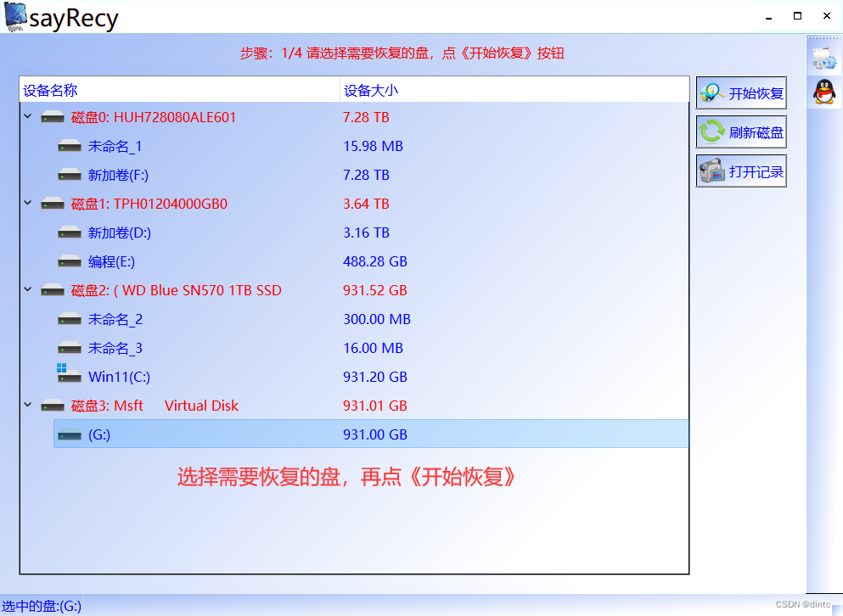Image resolution: width=843 pixels, height=616 pixels.
Task: Click the sayRecy app logo icon
Action: point(15,16)
